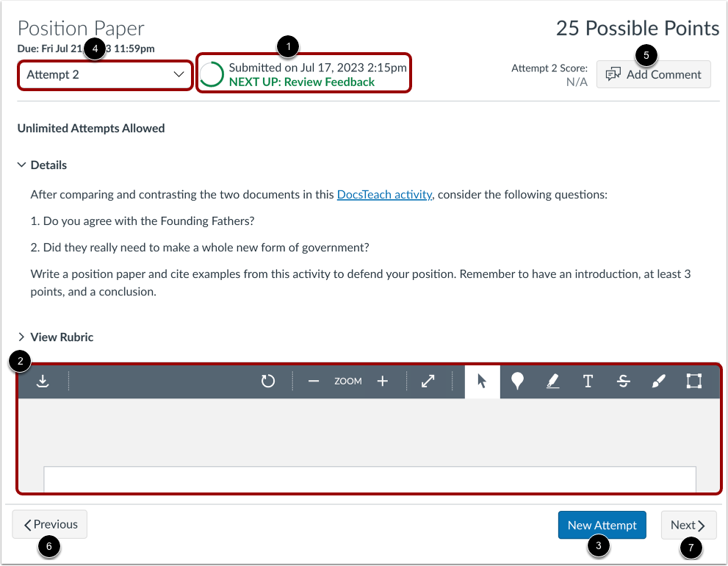Image resolution: width=728 pixels, height=566 pixels.
Task: Click the submission progress circle icon
Action: click(x=212, y=74)
